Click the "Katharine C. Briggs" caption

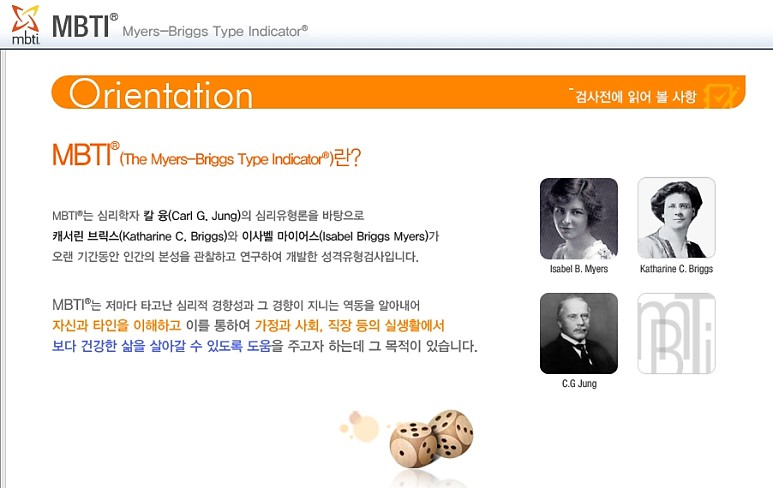(676, 269)
